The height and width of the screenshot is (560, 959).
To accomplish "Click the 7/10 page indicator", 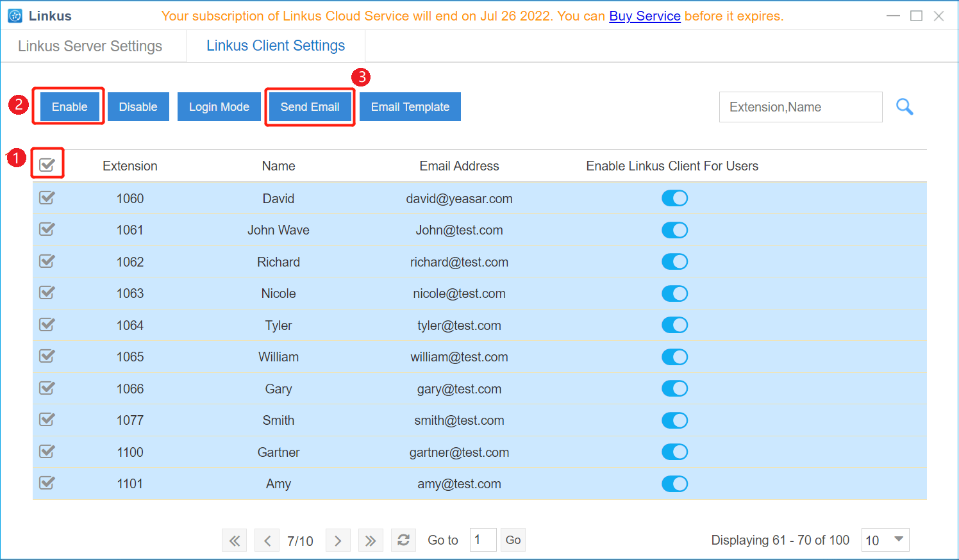I will (x=300, y=541).
